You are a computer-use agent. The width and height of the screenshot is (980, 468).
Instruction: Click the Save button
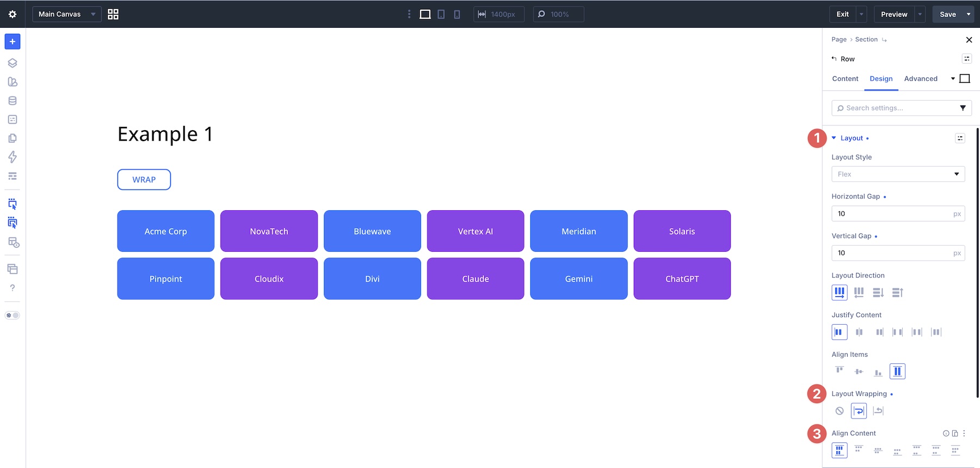point(947,14)
